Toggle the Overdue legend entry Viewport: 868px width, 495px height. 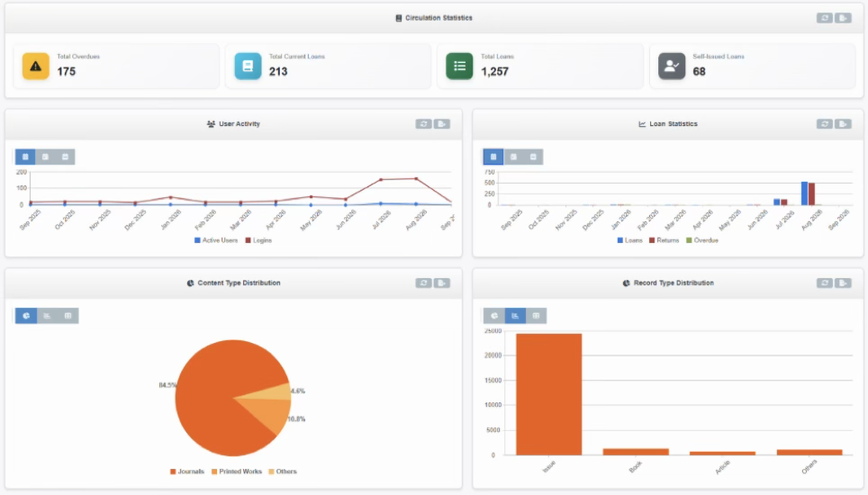(x=702, y=240)
